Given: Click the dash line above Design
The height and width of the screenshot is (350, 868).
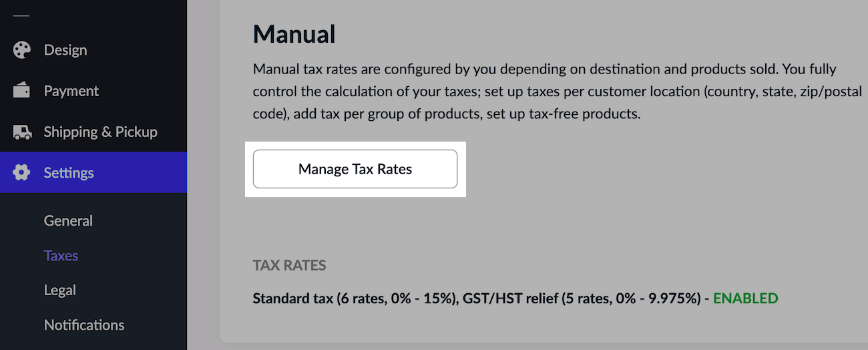Looking at the screenshot, I should (x=21, y=15).
